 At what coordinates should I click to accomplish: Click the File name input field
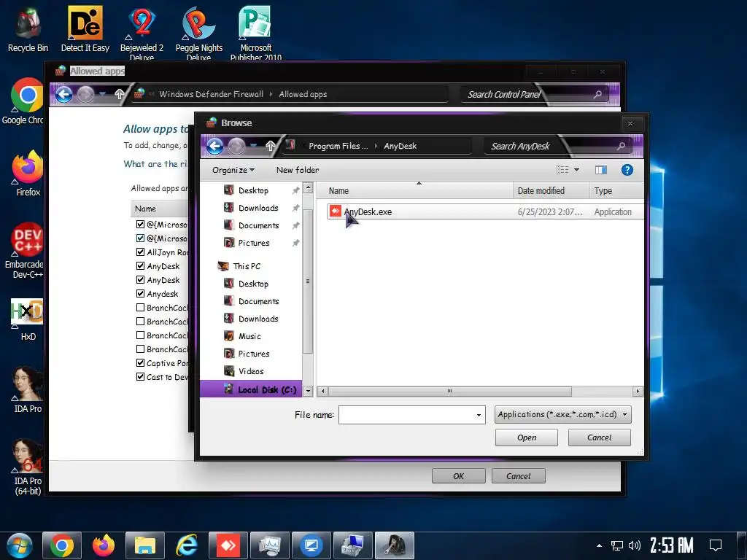pos(406,415)
